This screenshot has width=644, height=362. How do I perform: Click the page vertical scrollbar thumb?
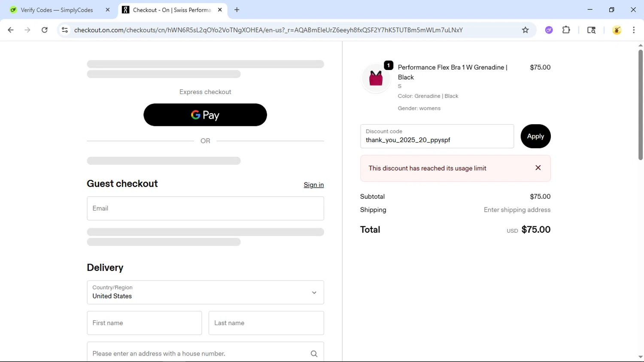click(641, 105)
